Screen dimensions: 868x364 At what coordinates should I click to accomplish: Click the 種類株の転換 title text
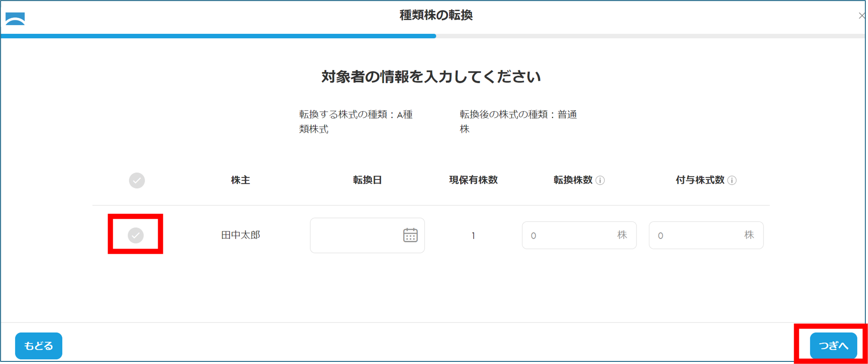436,16
